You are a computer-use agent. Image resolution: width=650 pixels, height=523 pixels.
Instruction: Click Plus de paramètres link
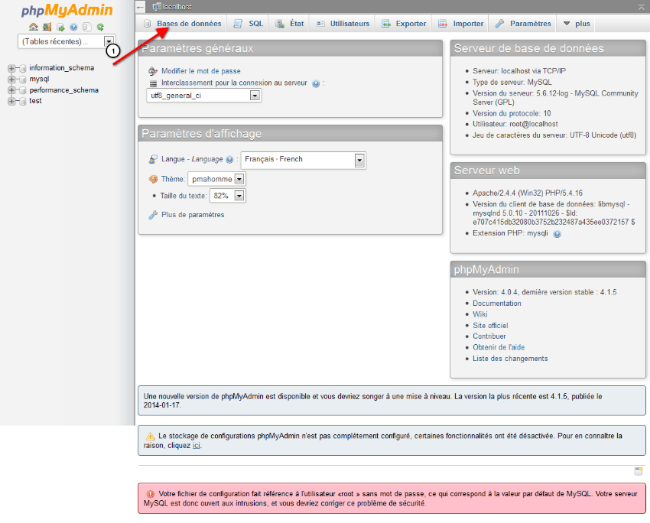point(193,215)
